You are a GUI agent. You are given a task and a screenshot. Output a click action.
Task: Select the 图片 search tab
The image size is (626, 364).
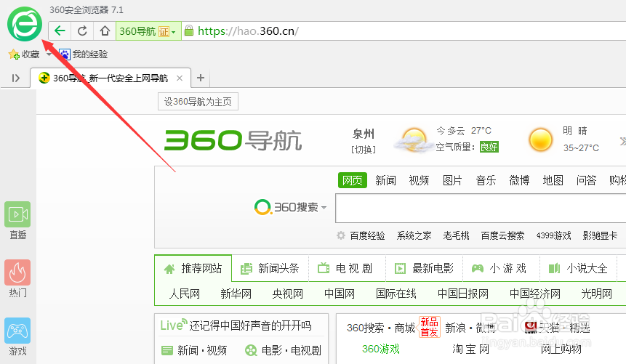[452, 180]
